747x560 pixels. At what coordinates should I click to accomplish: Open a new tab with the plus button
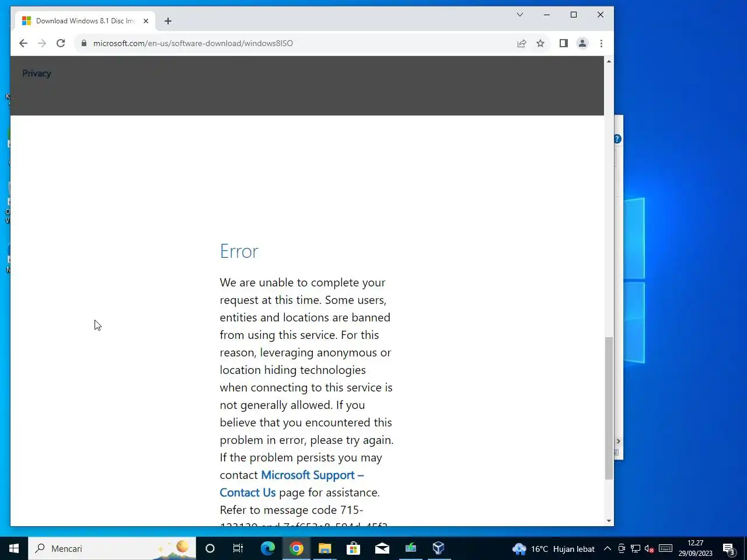[168, 21]
